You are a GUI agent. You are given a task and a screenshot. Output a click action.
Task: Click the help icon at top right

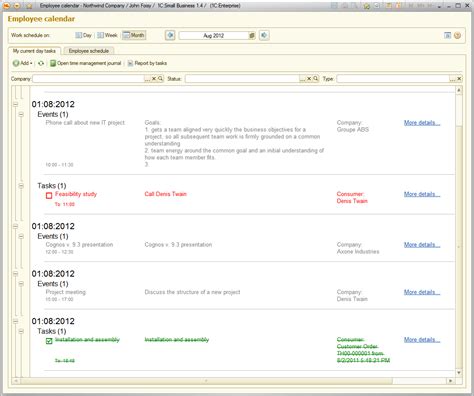[457, 35]
